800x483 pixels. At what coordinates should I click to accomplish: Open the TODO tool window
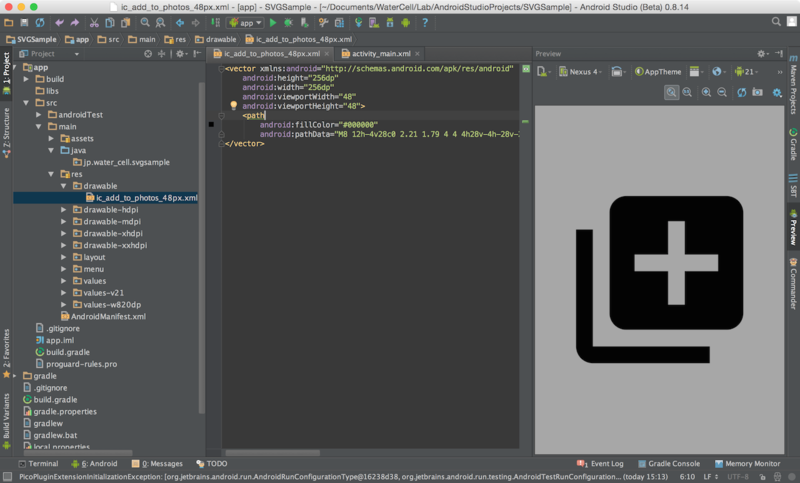[x=212, y=464]
